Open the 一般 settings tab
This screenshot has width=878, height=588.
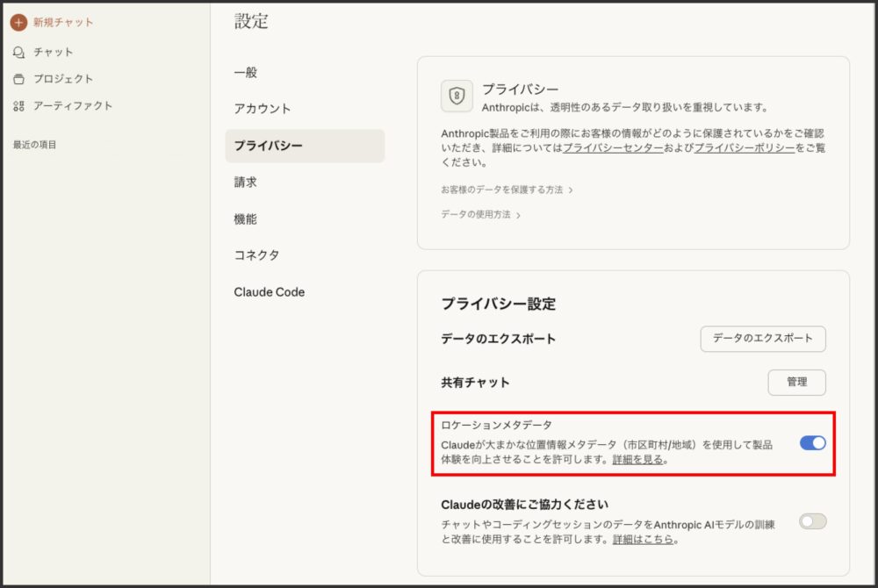pyautogui.click(x=246, y=73)
